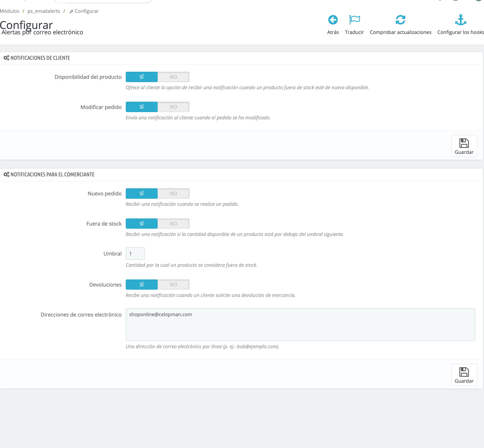This screenshot has height=448, width=484.
Task: Click the Modificar pedido label
Action: [101, 107]
